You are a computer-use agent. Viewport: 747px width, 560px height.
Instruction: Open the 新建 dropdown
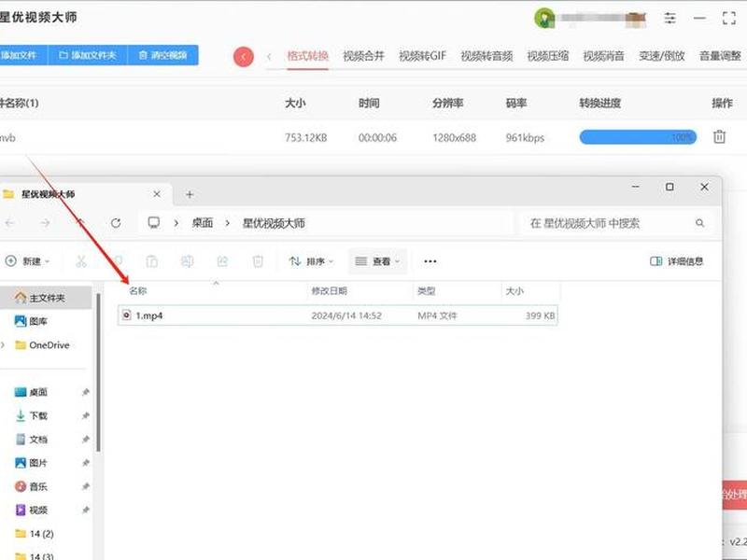pyautogui.click(x=27, y=261)
